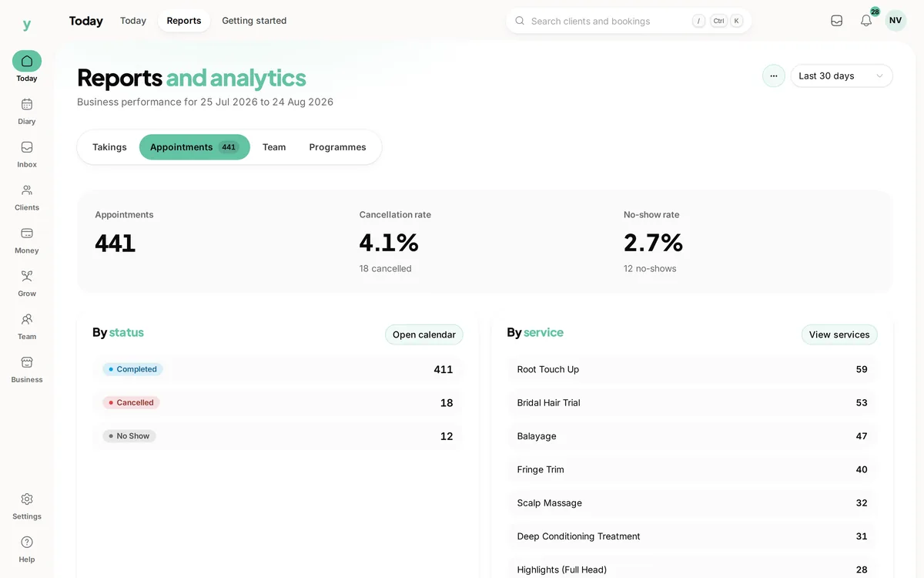
Task: Open notifications bell with 28 badge
Action: (866, 21)
